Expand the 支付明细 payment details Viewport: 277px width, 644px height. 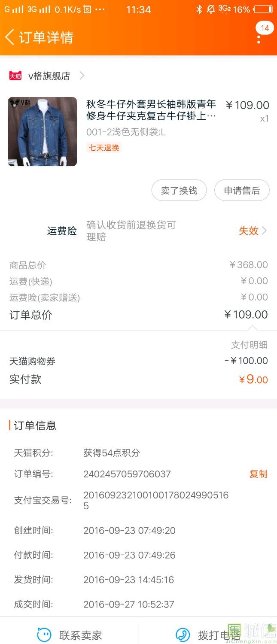tap(249, 345)
